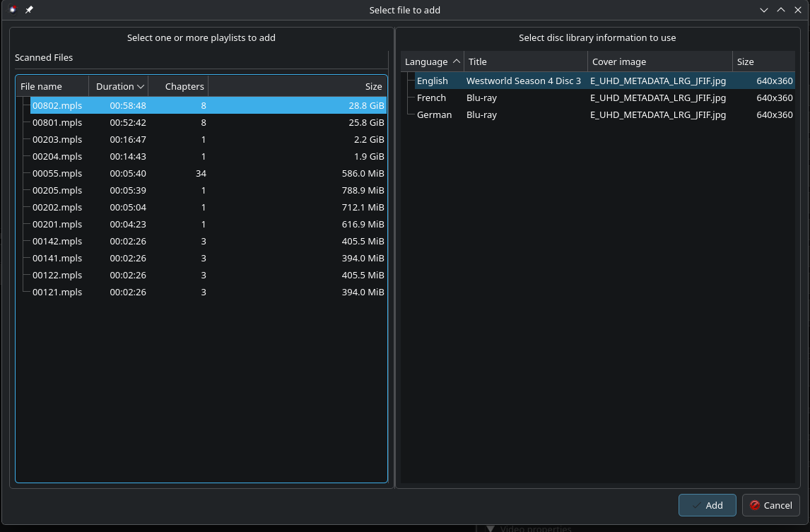Select the 00055.mpls playlist with 34 chapters
This screenshot has width=810, height=532.
(x=57, y=174)
